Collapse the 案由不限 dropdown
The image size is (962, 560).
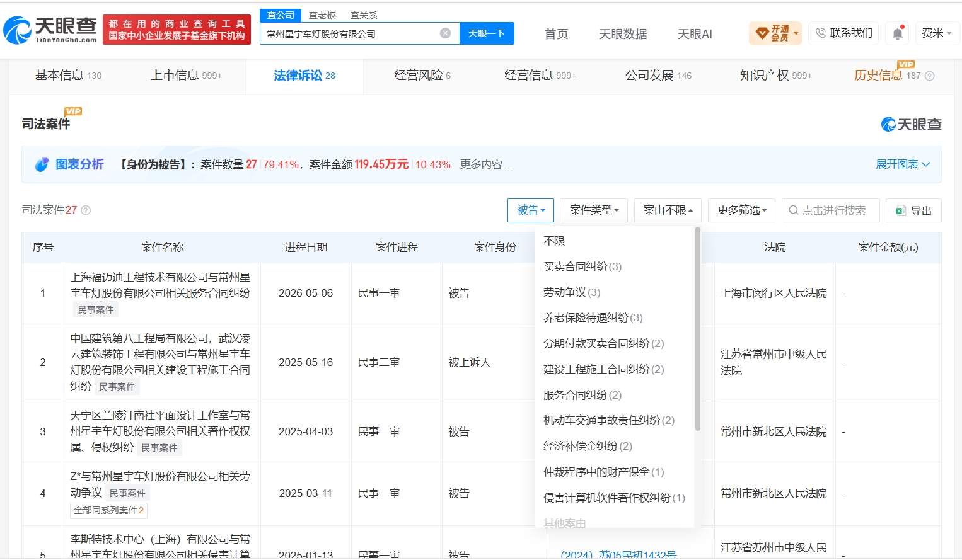(x=668, y=210)
